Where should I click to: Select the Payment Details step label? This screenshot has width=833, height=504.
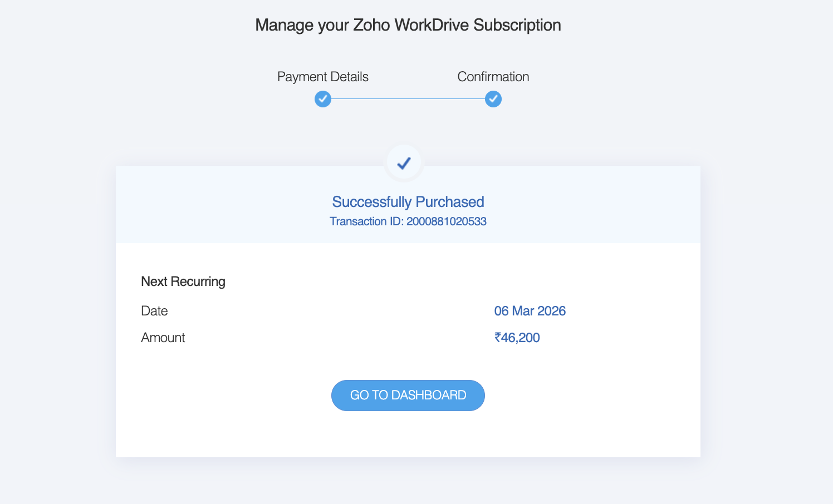pos(323,77)
